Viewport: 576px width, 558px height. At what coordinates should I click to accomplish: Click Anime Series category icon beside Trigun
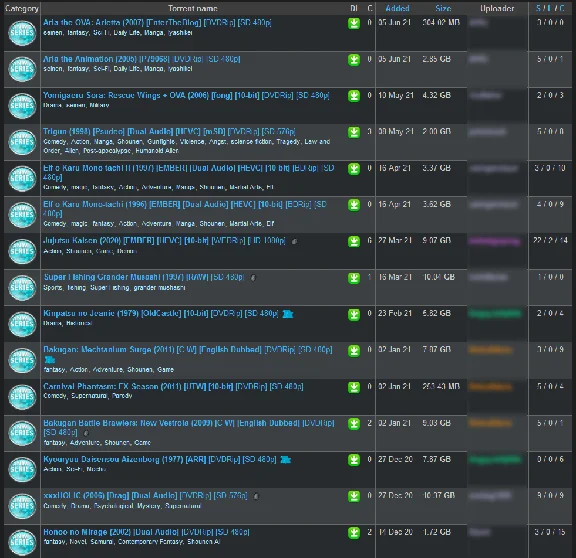coord(22,142)
